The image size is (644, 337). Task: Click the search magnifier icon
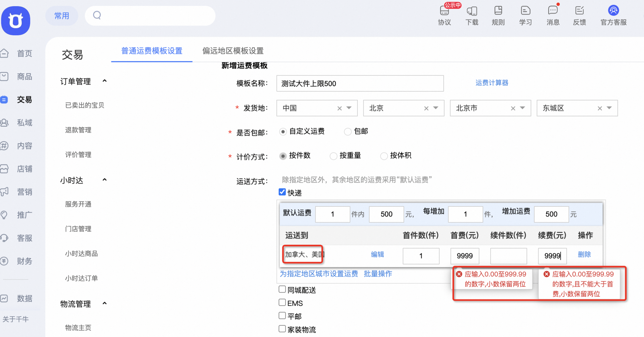click(x=97, y=15)
